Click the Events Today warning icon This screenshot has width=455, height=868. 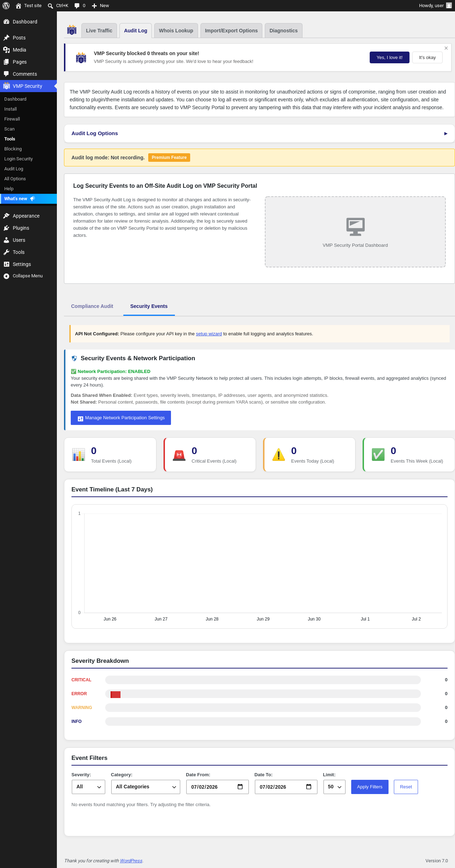(x=279, y=454)
